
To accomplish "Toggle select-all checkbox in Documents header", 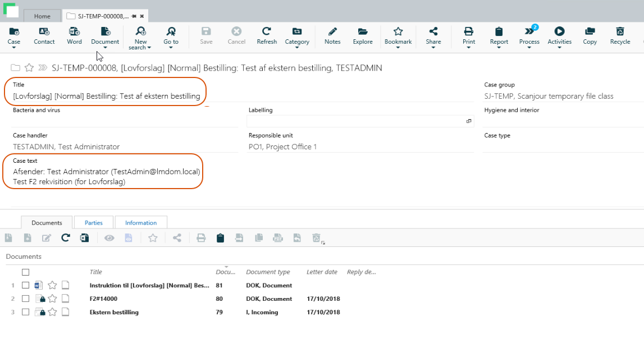I will pyautogui.click(x=25, y=272).
